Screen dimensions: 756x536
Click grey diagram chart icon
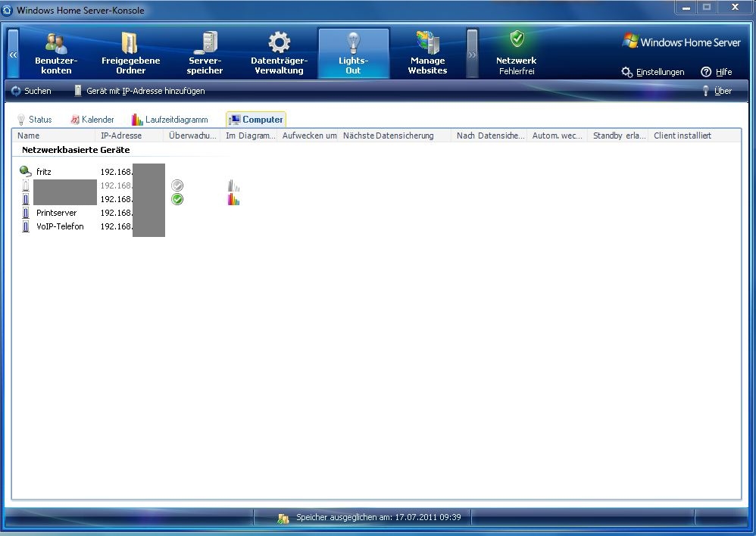tap(233, 185)
